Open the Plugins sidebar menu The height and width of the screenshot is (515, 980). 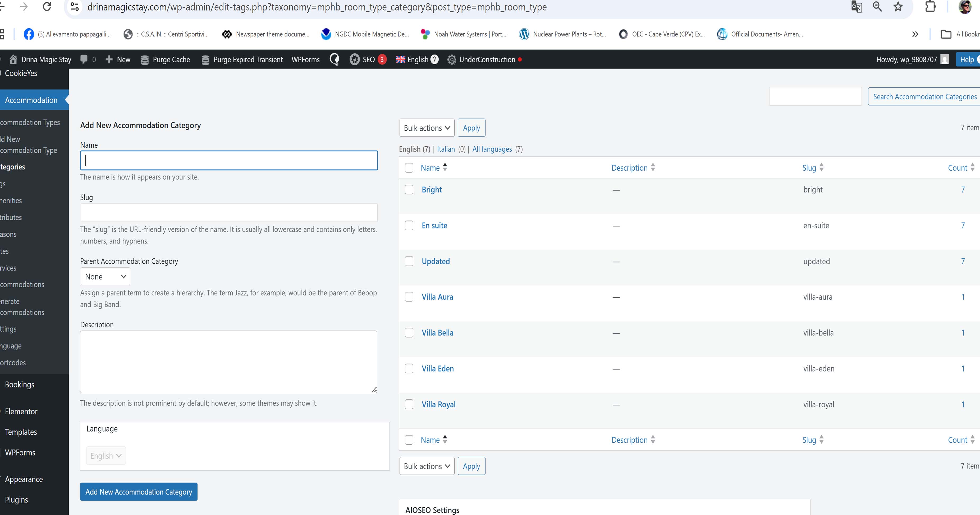(x=16, y=500)
